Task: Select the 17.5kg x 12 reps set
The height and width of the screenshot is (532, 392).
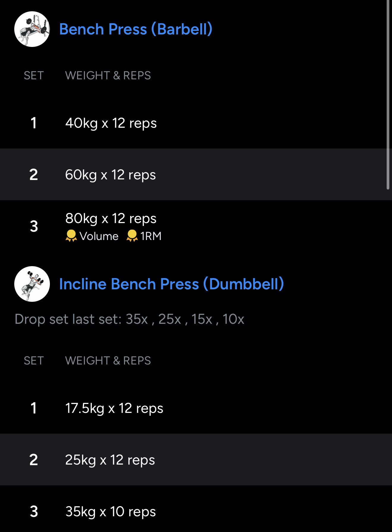Action: (x=114, y=408)
